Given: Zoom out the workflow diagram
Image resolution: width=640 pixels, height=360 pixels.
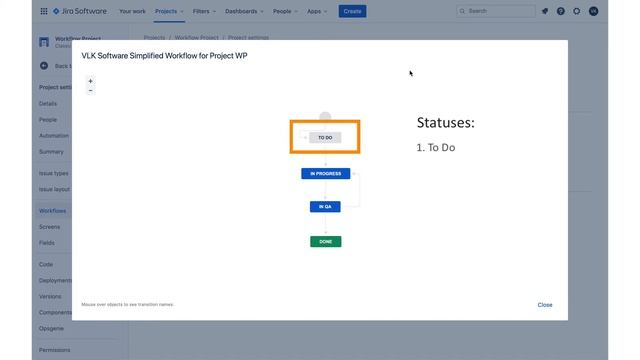Looking at the screenshot, I should pyautogui.click(x=90, y=90).
